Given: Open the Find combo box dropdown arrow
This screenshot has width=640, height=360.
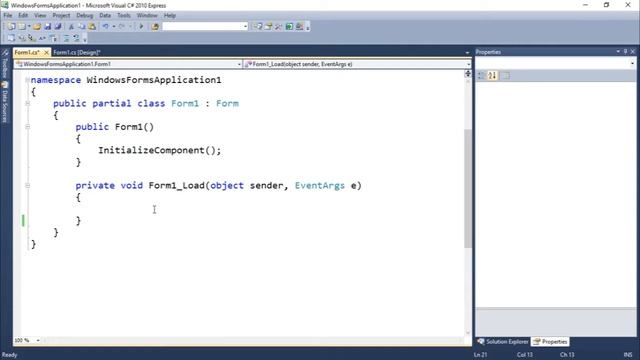Looking at the screenshot, I should pos(245,27).
